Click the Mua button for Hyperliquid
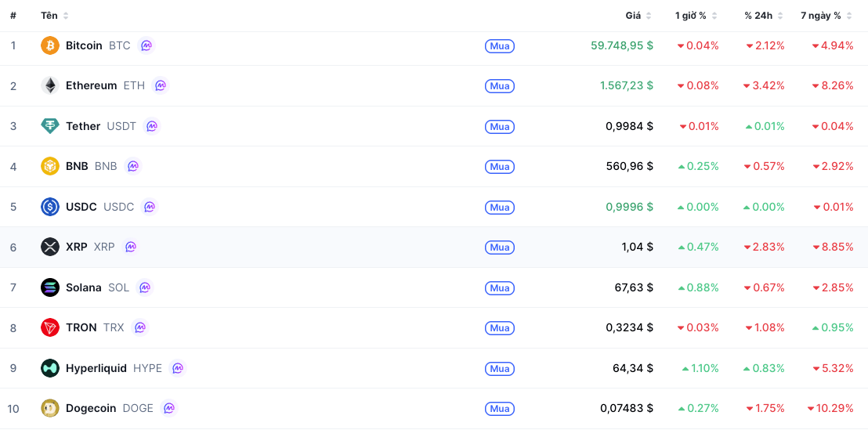The height and width of the screenshot is (430, 868). pos(500,369)
